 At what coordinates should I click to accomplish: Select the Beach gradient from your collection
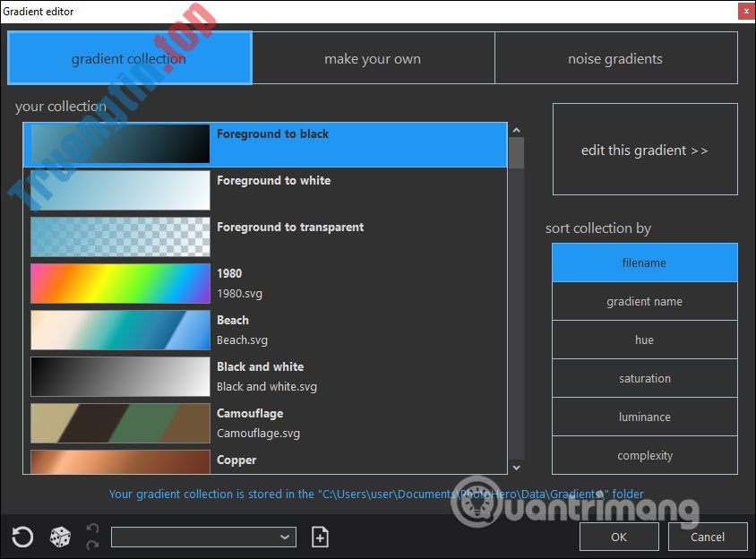point(119,330)
